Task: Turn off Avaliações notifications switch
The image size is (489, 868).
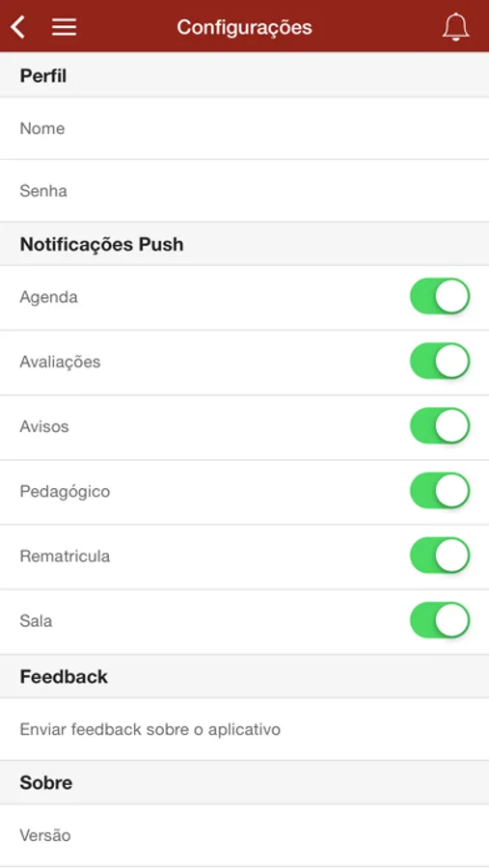Action: (x=440, y=362)
